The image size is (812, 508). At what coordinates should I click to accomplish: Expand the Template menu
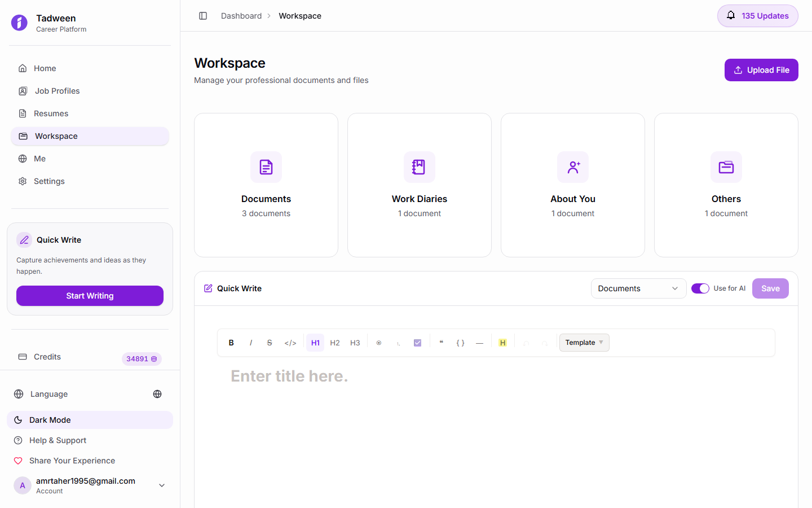pos(584,343)
